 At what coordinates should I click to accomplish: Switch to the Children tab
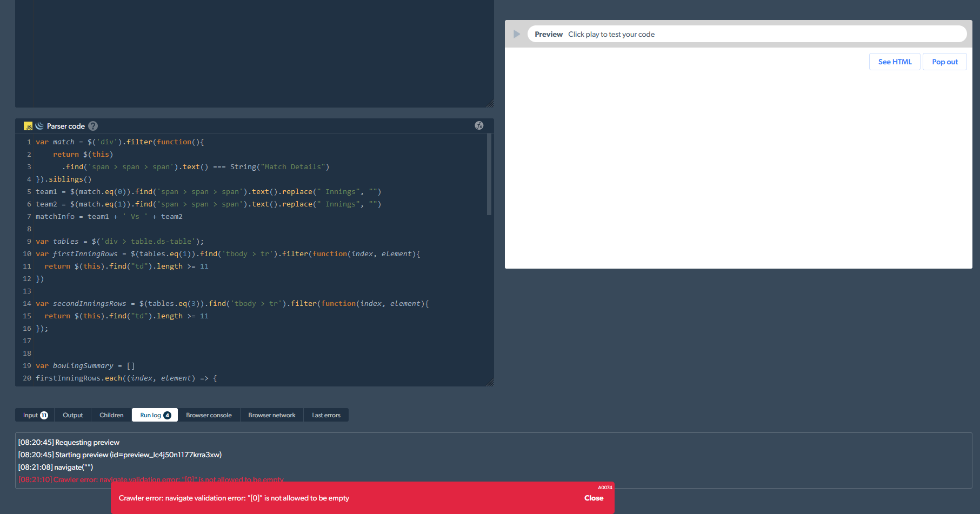pos(111,415)
